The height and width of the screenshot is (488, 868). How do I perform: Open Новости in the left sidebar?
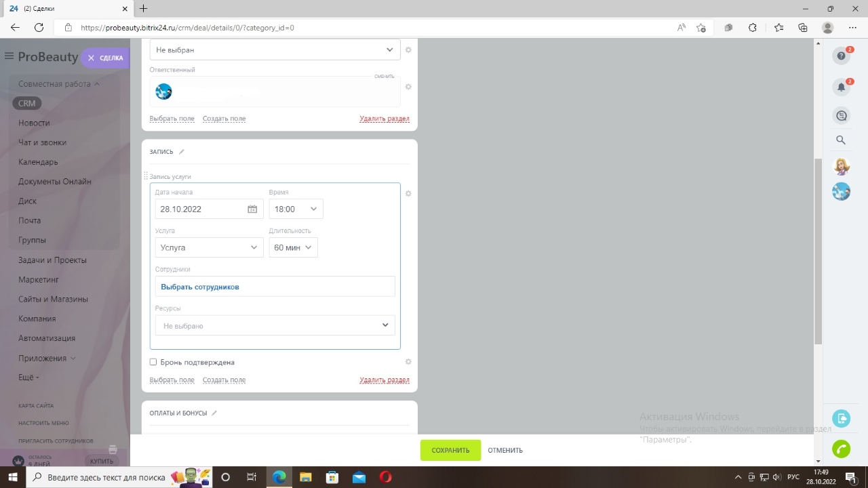click(x=34, y=123)
